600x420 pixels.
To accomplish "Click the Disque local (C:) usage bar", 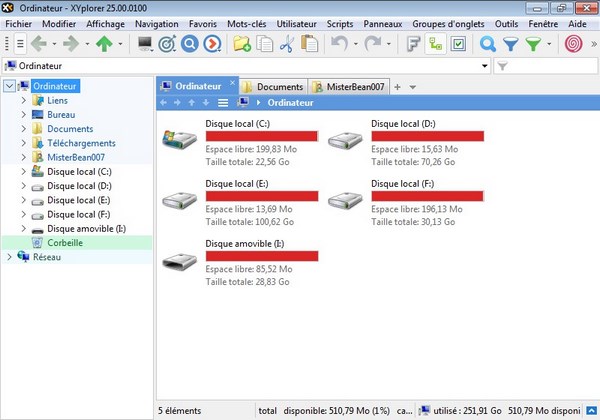I will click(x=262, y=136).
